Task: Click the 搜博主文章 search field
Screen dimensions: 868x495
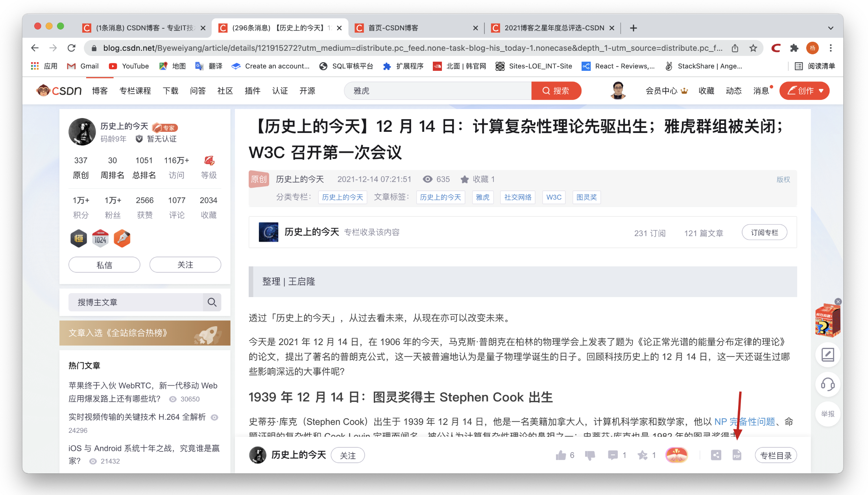Action: 136,302
